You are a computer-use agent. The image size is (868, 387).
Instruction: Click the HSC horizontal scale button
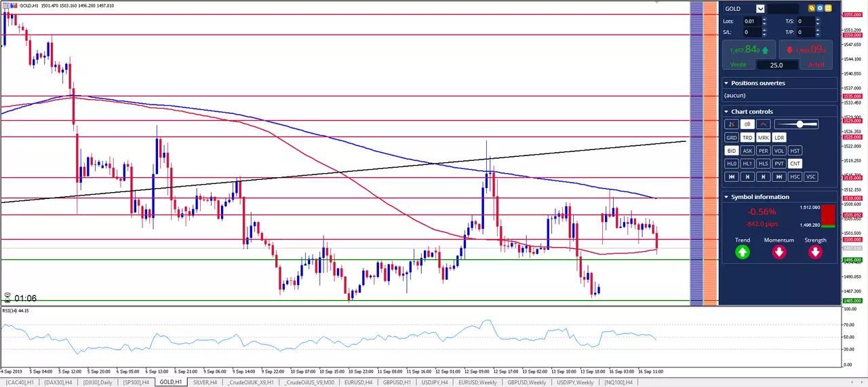click(x=795, y=177)
